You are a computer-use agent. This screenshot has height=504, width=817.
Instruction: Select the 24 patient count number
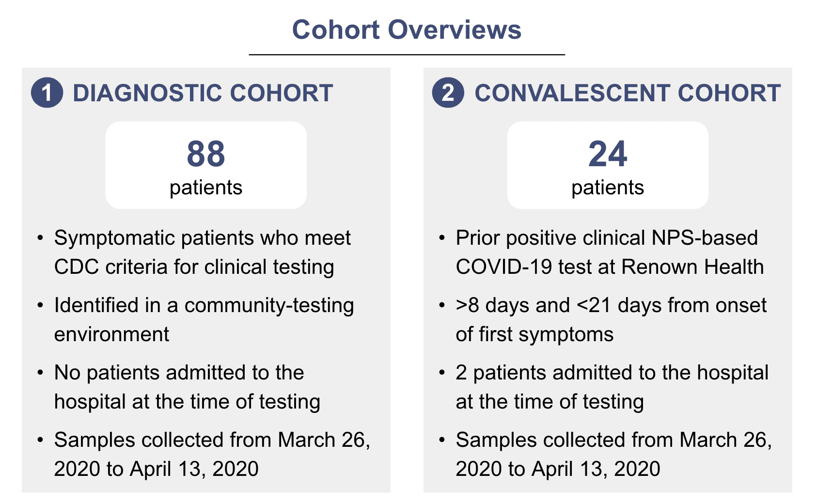[x=608, y=154]
